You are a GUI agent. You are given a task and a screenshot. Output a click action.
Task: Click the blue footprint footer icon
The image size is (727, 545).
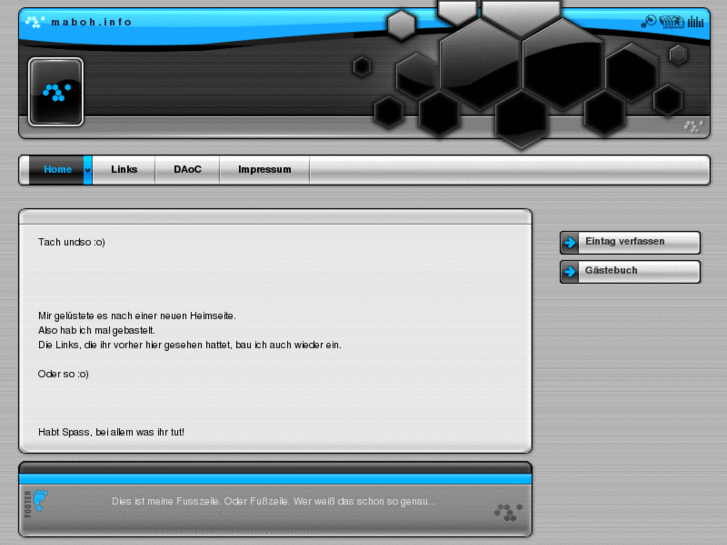point(40,500)
